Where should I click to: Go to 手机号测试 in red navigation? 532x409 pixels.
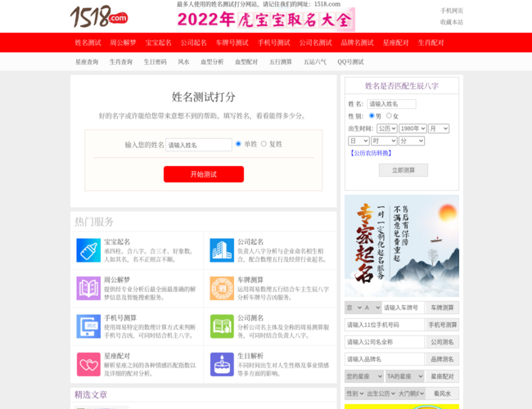coord(274,43)
